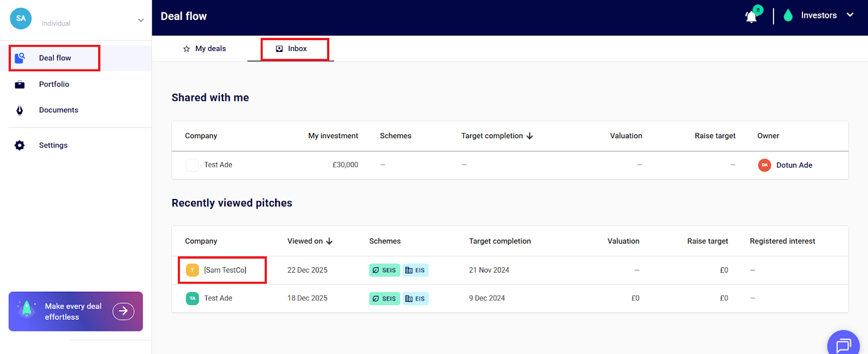Open the chat support widget
This screenshot has height=354, width=868.
tap(843, 344)
